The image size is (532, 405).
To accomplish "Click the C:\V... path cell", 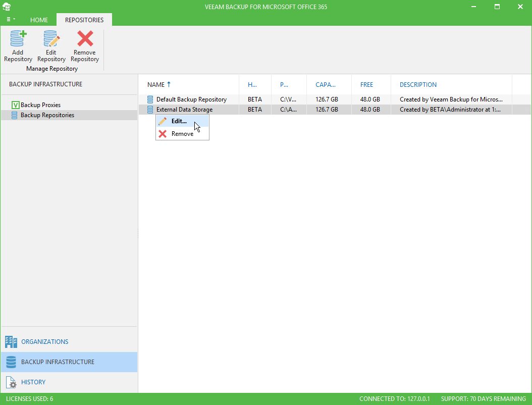I will [288, 99].
